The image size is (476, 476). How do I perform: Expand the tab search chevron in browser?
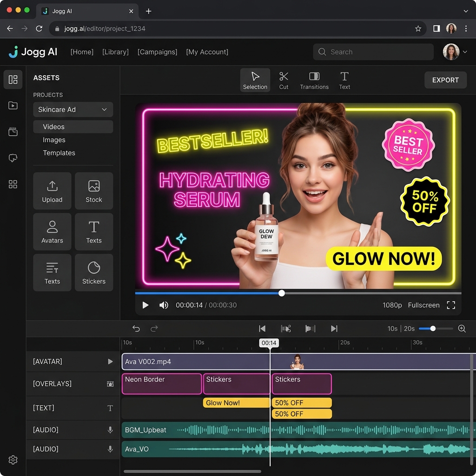[x=466, y=11]
